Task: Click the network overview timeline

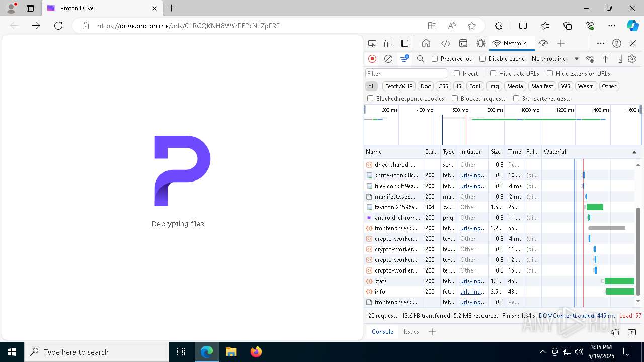Action: click(502, 125)
